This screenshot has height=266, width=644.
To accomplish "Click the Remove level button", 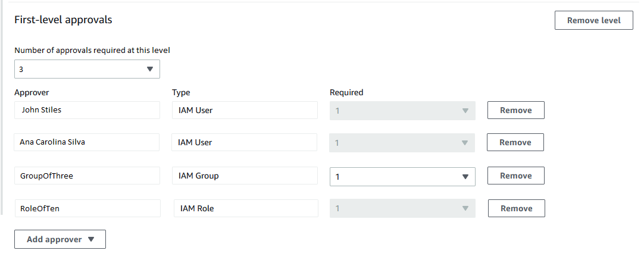I will (593, 20).
